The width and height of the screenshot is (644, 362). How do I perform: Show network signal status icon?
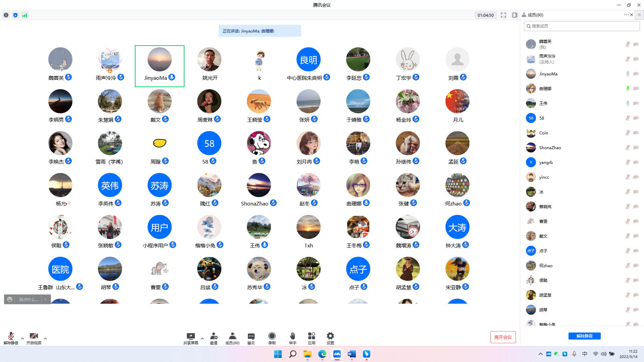pyautogui.click(x=25, y=15)
